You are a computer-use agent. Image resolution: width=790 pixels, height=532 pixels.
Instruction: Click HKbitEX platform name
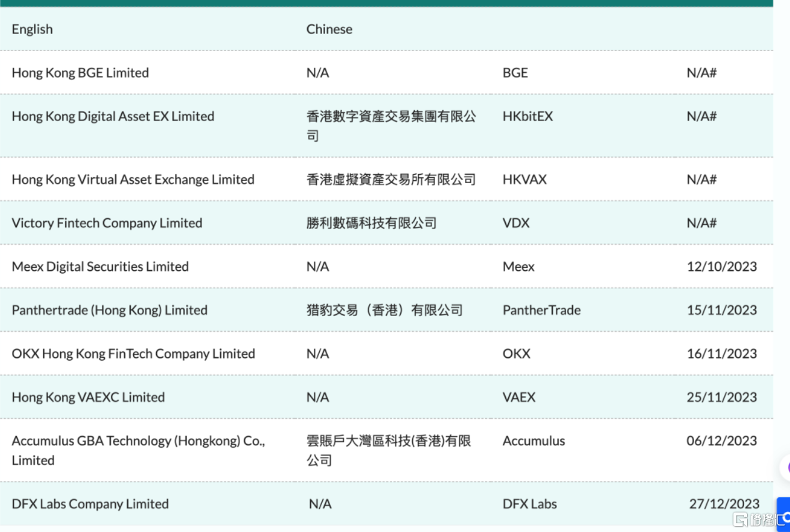[527, 117]
